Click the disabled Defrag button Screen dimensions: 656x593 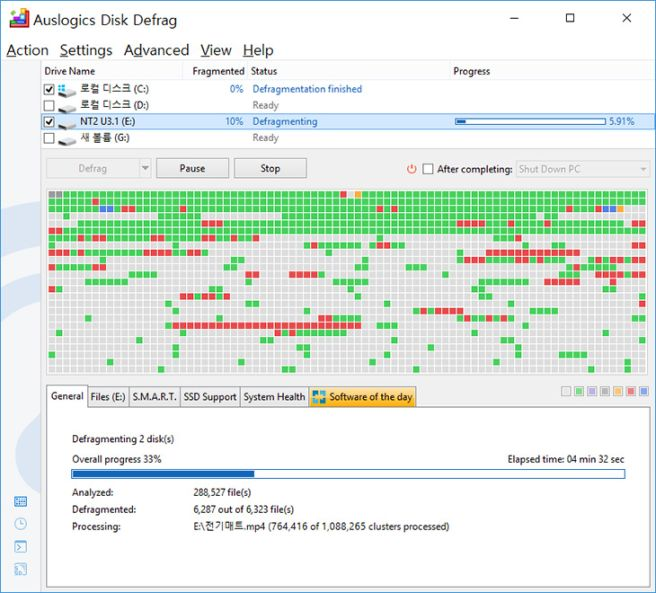(x=93, y=168)
